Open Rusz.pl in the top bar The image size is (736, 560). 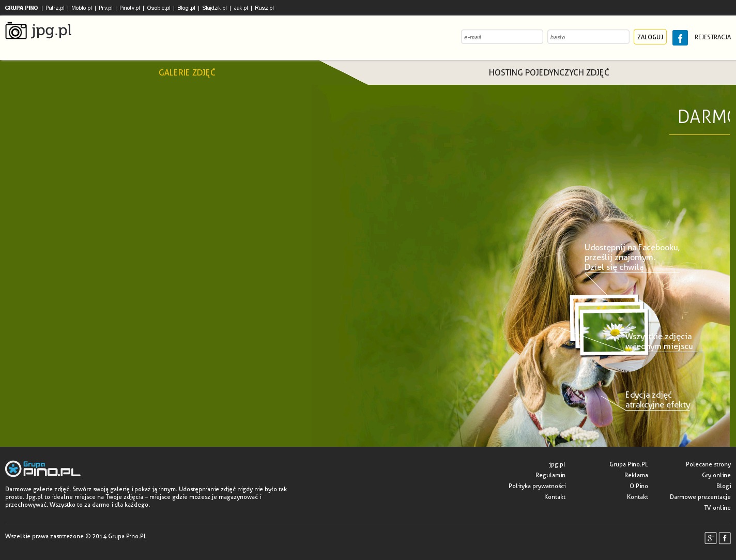(x=264, y=8)
